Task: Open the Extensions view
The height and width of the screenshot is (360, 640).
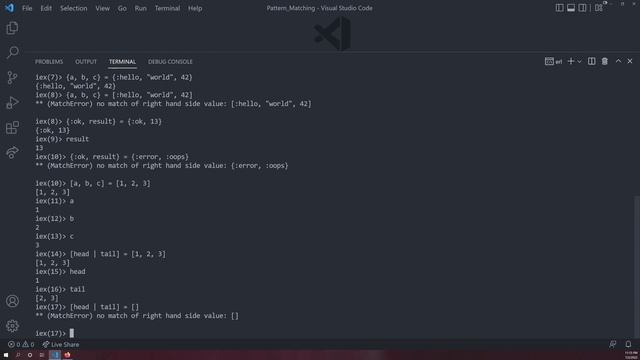Action: click(12, 127)
